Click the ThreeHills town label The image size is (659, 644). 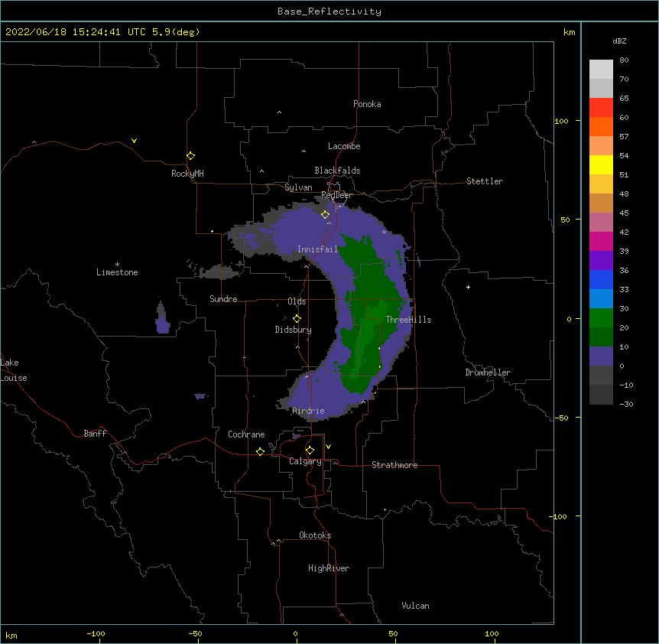(408, 320)
